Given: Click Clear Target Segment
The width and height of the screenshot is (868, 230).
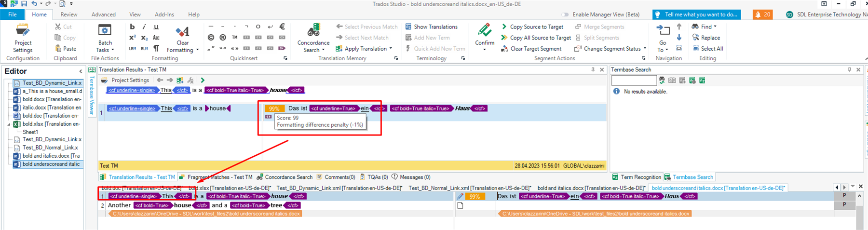Looking at the screenshot, I should pyautogui.click(x=531, y=49).
